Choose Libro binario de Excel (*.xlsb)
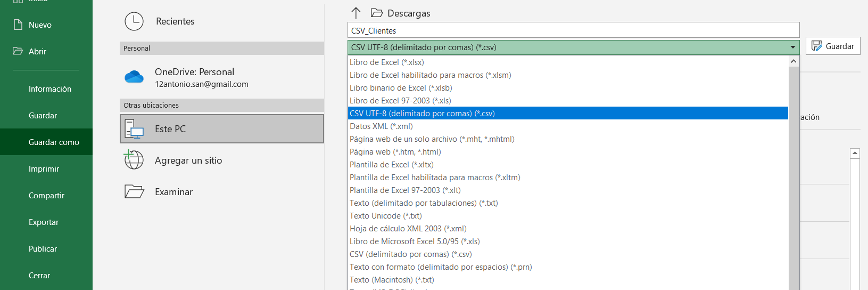 click(568, 88)
